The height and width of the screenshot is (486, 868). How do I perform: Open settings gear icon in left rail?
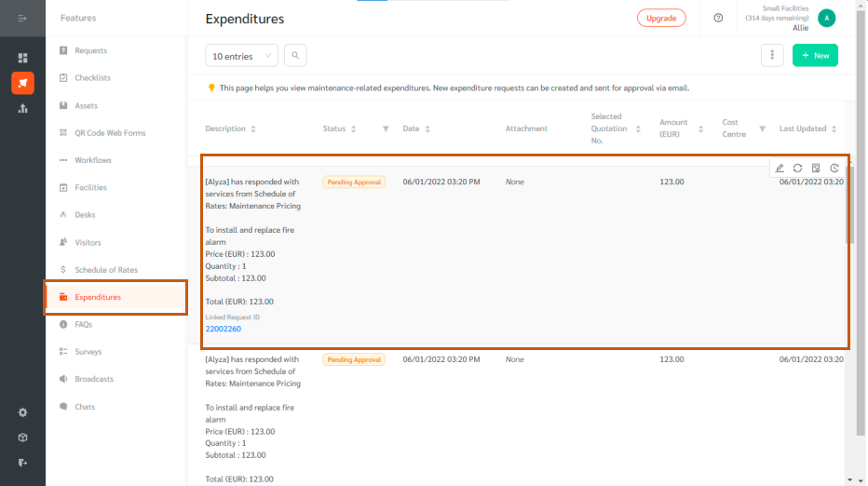click(x=22, y=412)
